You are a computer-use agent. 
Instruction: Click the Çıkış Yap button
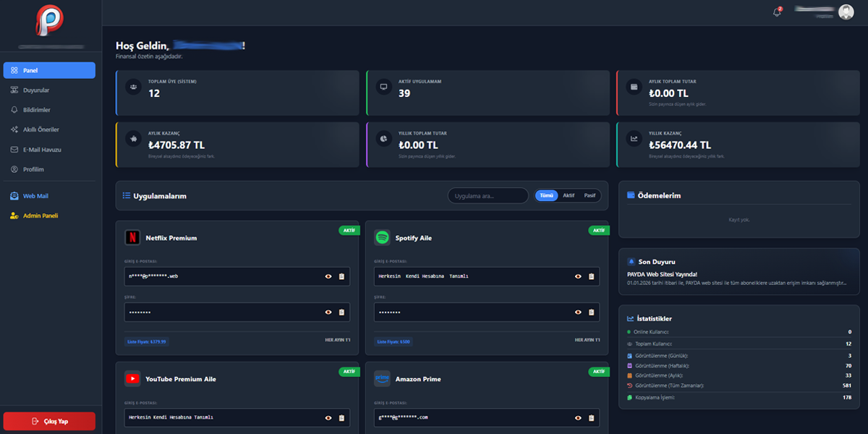(48, 421)
